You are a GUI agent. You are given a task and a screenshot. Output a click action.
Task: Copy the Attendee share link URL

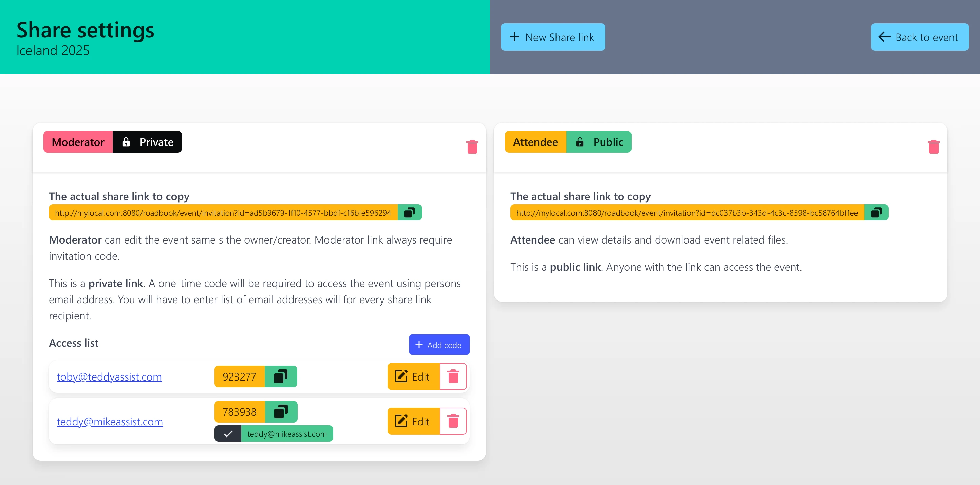coord(876,212)
